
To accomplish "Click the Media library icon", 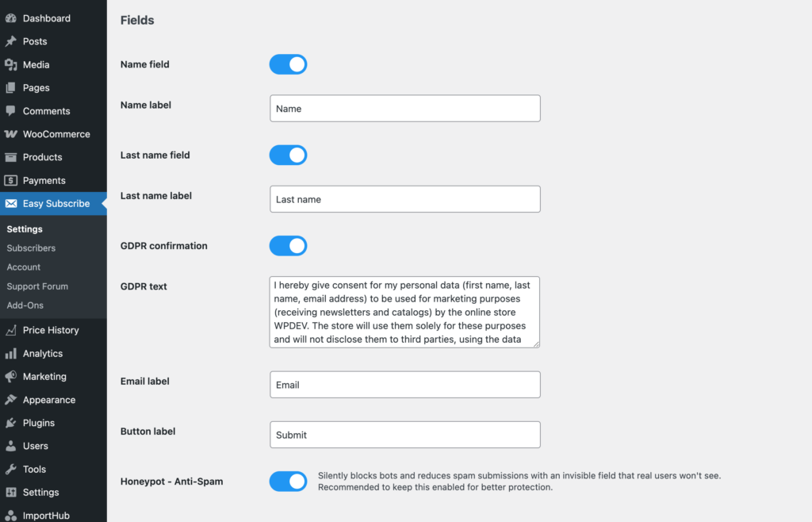I will tap(10, 65).
